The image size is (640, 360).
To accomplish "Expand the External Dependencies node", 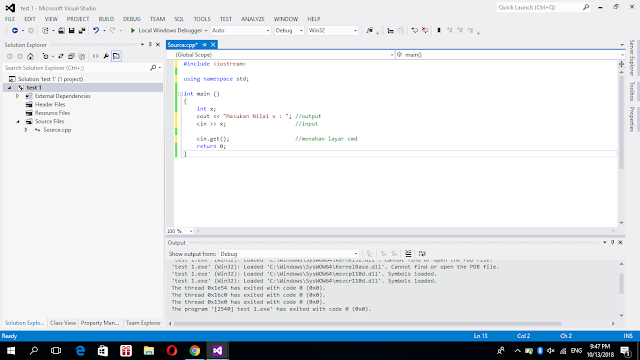I will 18,96.
